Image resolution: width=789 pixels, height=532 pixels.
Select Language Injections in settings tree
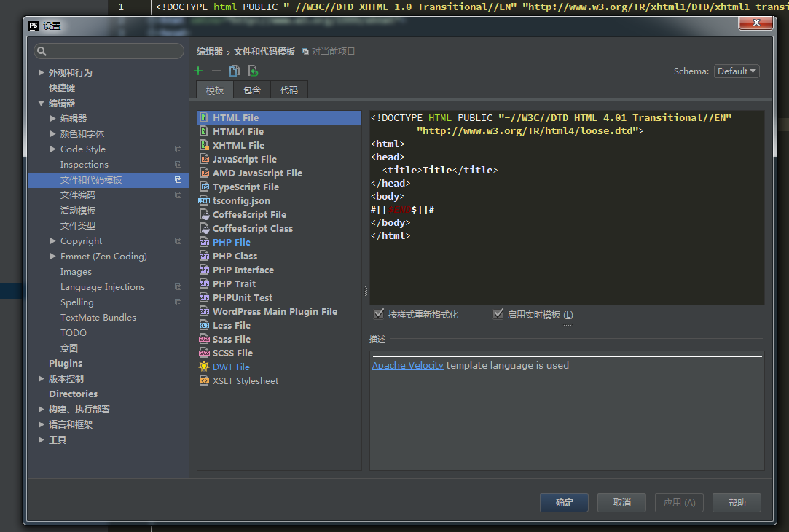[x=103, y=287]
